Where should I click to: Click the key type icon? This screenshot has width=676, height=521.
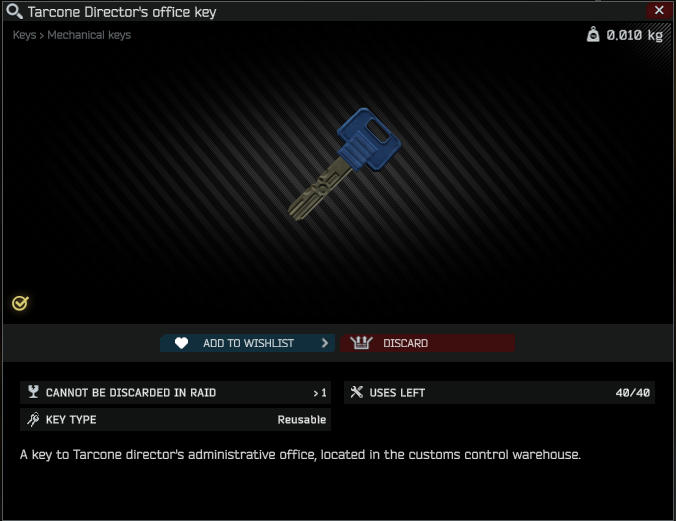33,419
